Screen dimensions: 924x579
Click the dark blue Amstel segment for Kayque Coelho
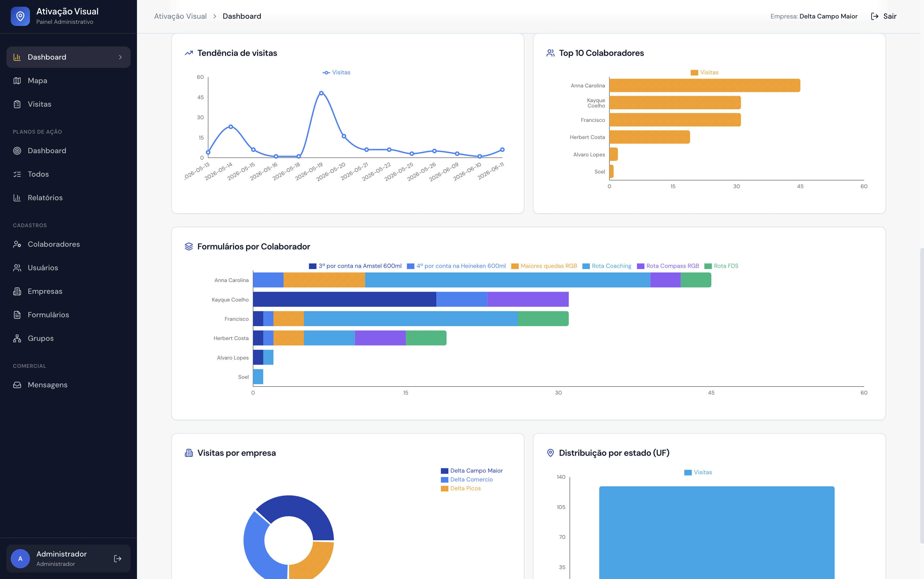click(x=345, y=299)
